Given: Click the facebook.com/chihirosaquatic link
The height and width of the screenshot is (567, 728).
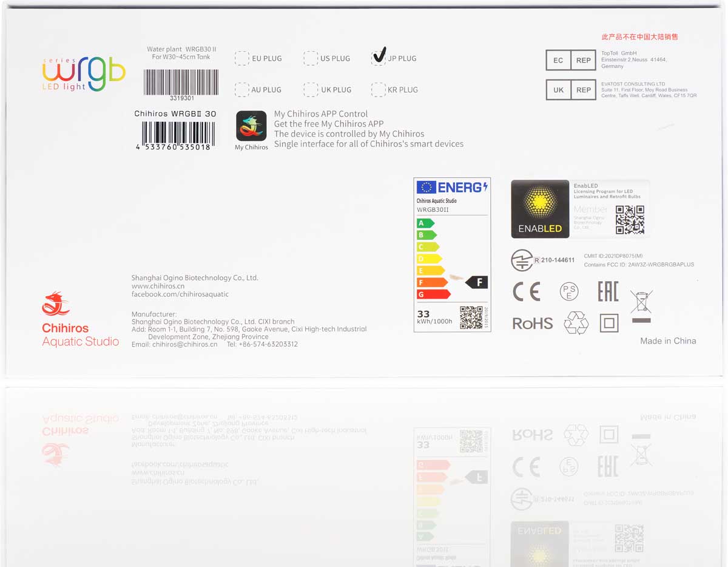Looking at the screenshot, I should [x=180, y=294].
